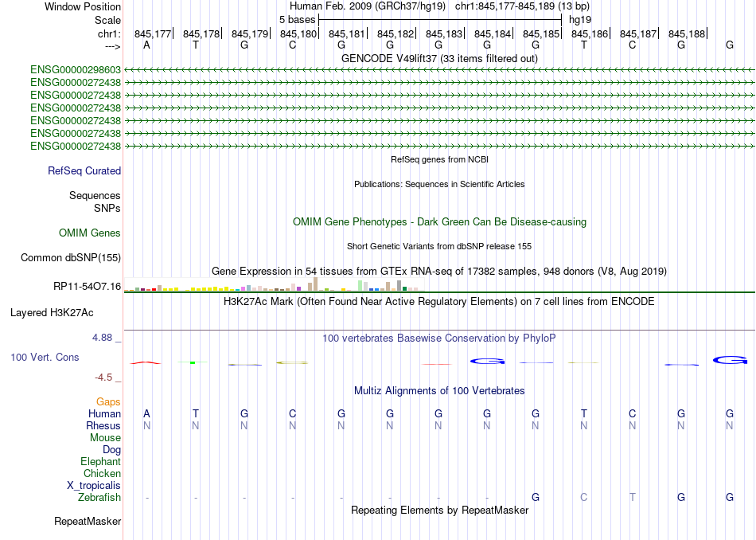756x540 pixels.
Task: Open the RP11-54O7.16 GTEx label
Action: (x=88, y=287)
